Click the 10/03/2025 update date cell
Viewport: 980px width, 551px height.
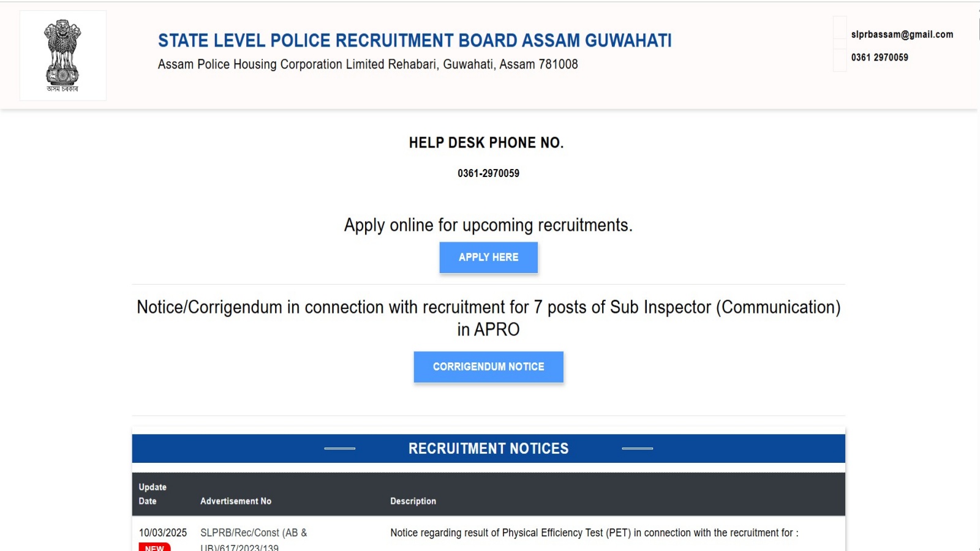click(162, 533)
